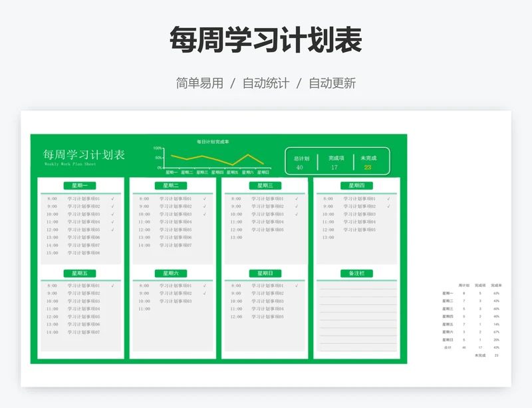Click the 简单易用 tagline text
The width and height of the screenshot is (532, 408).
pyautogui.click(x=199, y=83)
